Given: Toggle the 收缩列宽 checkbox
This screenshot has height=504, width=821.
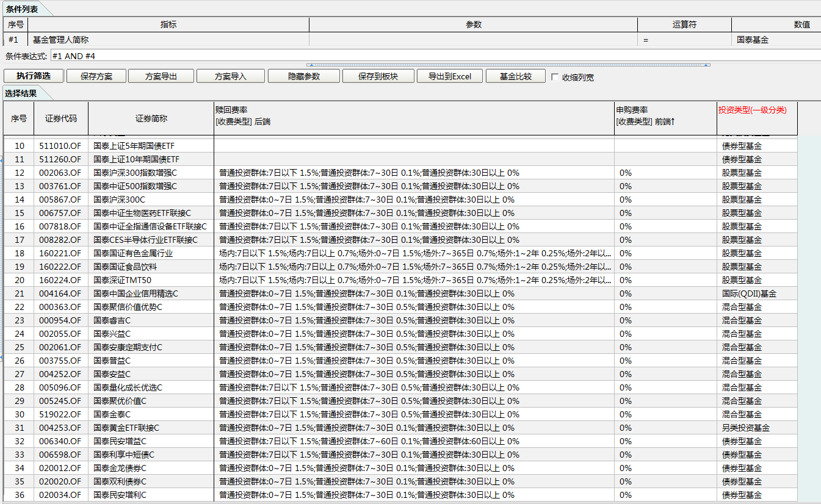Looking at the screenshot, I should [x=555, y=77].
